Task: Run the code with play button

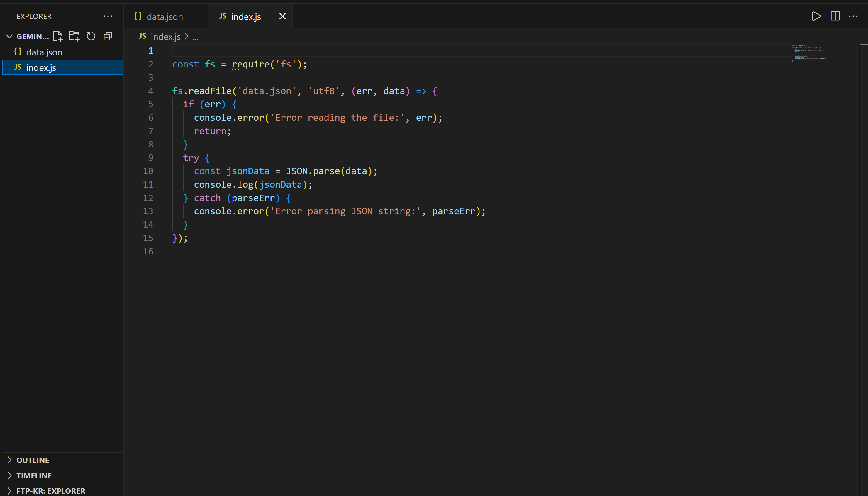Action: click(816, 16)
